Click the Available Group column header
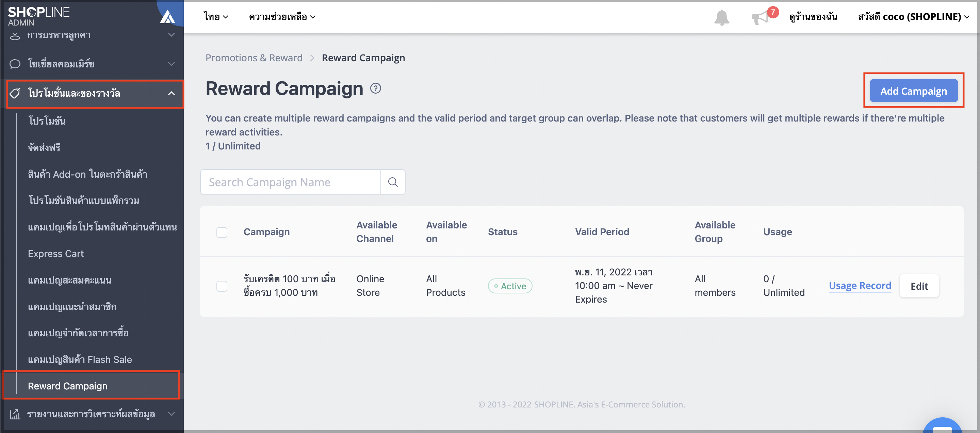This screenshot has width=980, height=433. (715, 232)
